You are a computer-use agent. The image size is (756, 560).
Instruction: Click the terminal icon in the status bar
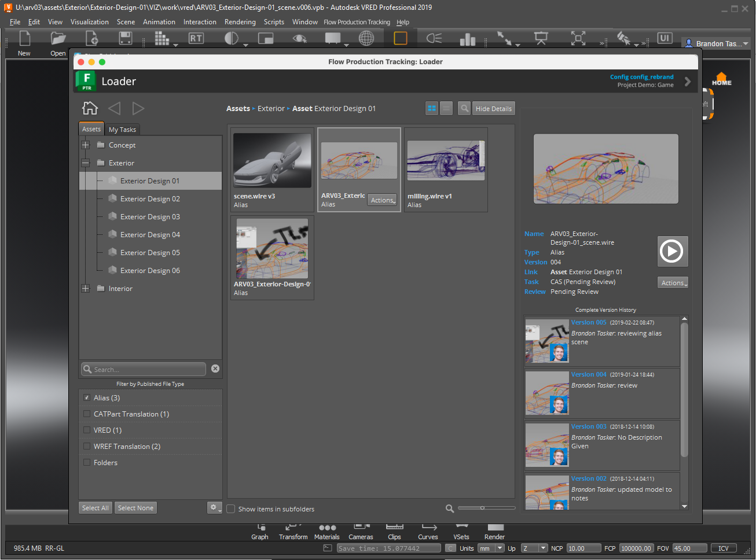[328, 548]
